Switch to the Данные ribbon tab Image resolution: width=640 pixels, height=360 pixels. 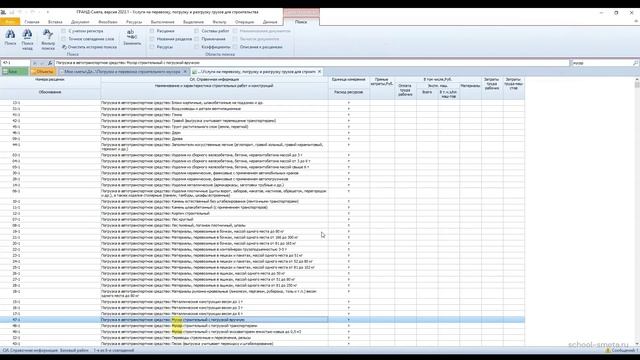click(270, 22)
